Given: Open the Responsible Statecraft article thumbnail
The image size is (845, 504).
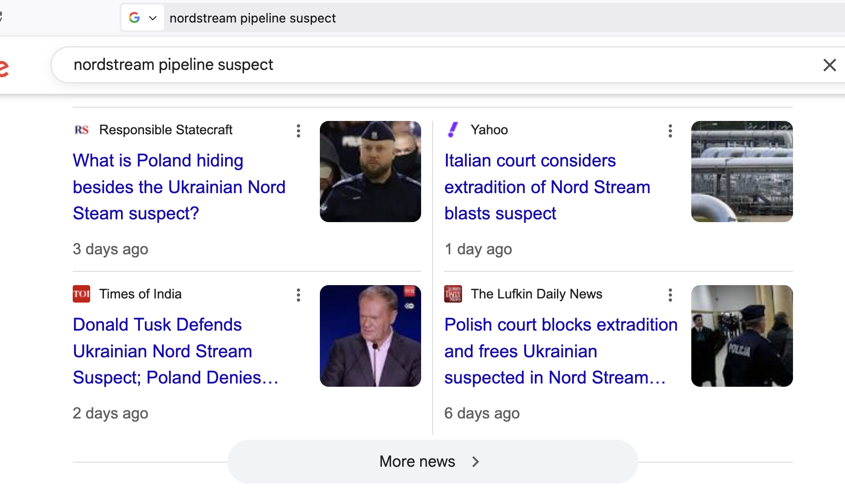Looking at the screenshot, I should pyautogui.click(x=370, y=172).
